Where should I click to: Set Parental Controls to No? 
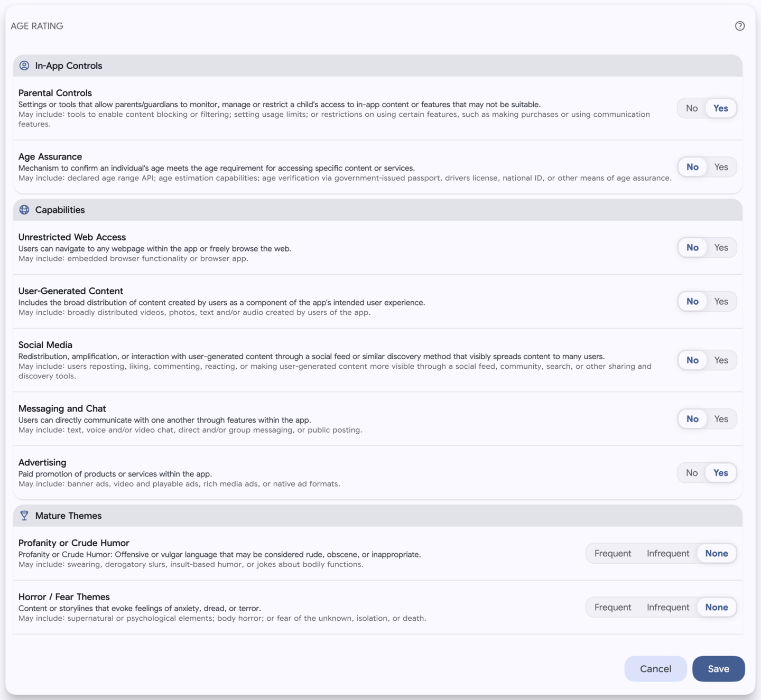point(692,108)
